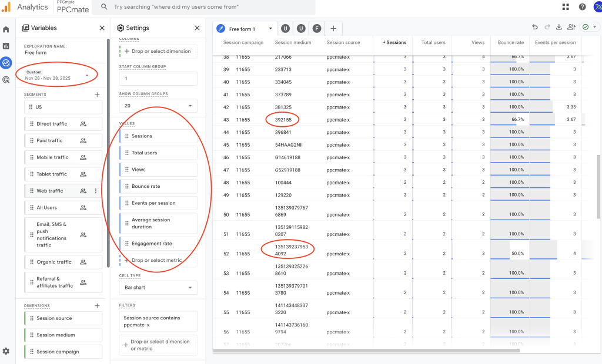602x364 pixels.
Task: Open the Home icon in left navigation
Action: [6, 29]
